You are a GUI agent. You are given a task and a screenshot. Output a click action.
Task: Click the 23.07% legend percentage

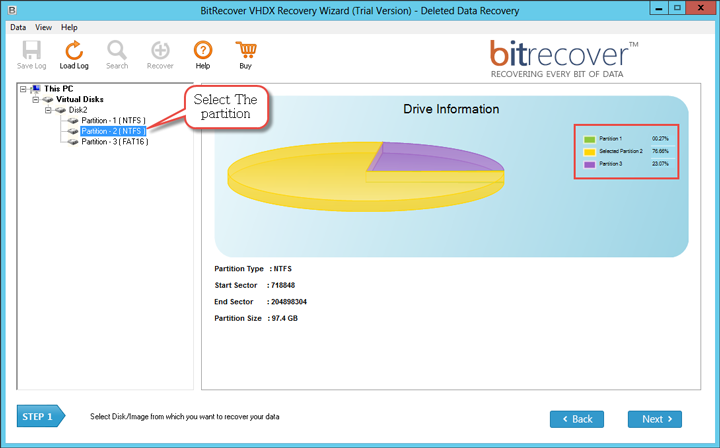(660, 164)
